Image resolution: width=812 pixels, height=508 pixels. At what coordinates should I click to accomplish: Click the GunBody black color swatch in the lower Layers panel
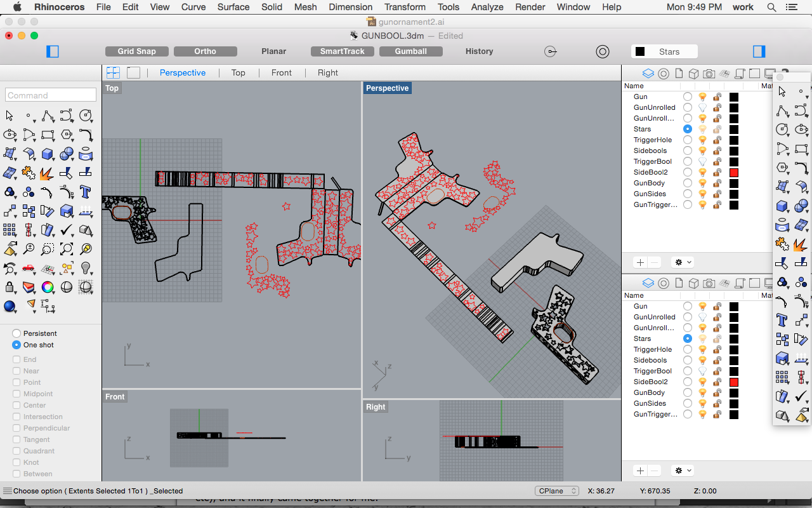click(734, 392)
